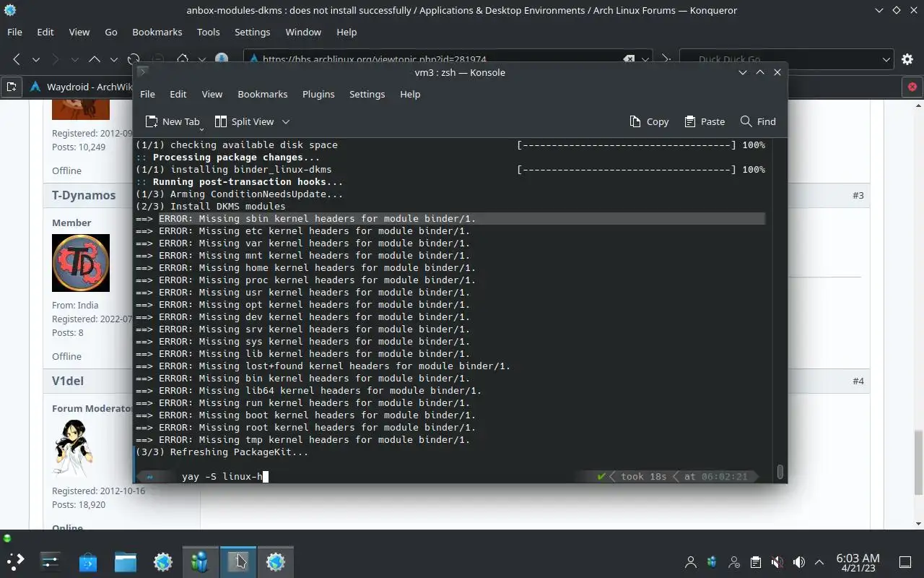
Task: Click the muted speaker tray icon
Action: [777, 562]
